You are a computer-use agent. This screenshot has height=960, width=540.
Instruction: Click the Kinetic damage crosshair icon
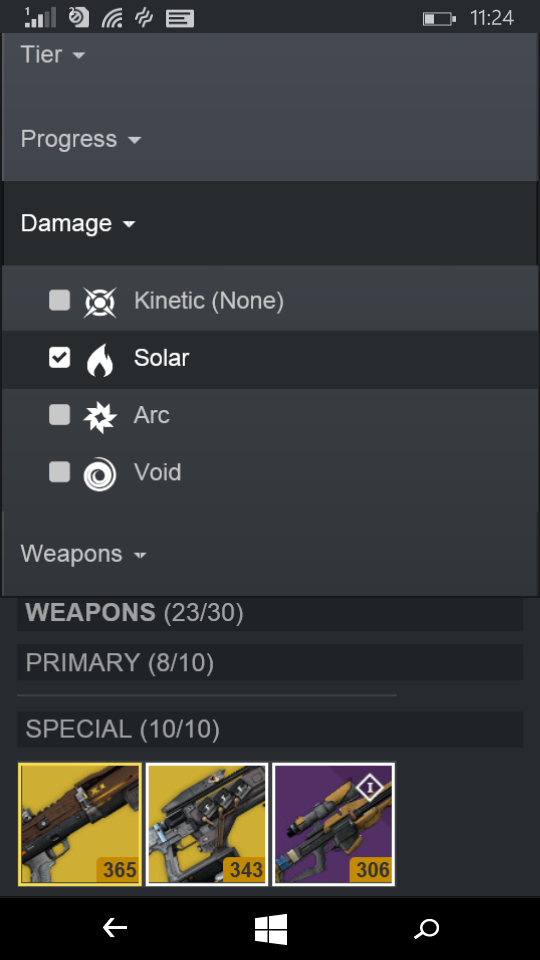[x=100, y=301]
